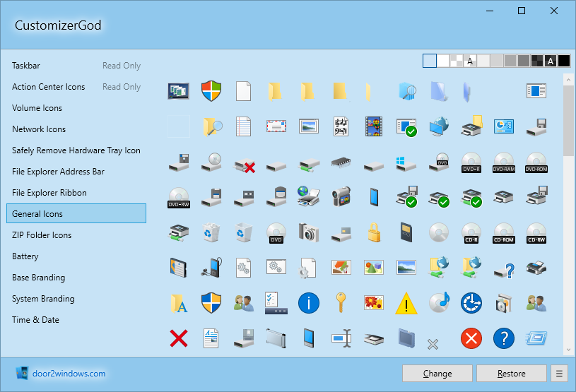Select the General Icons category
The image size is (576, 392).
coord(76,213)
